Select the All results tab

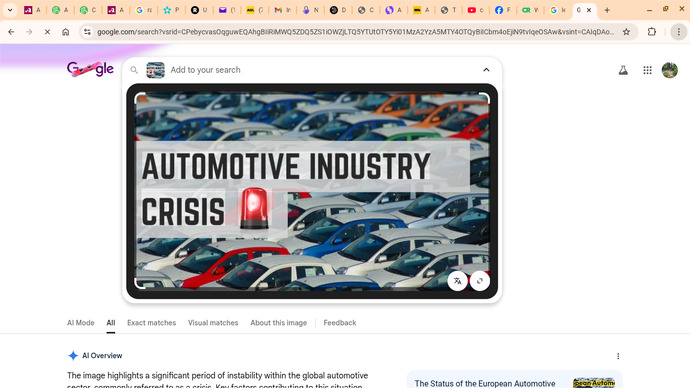[x=110, y=323]
